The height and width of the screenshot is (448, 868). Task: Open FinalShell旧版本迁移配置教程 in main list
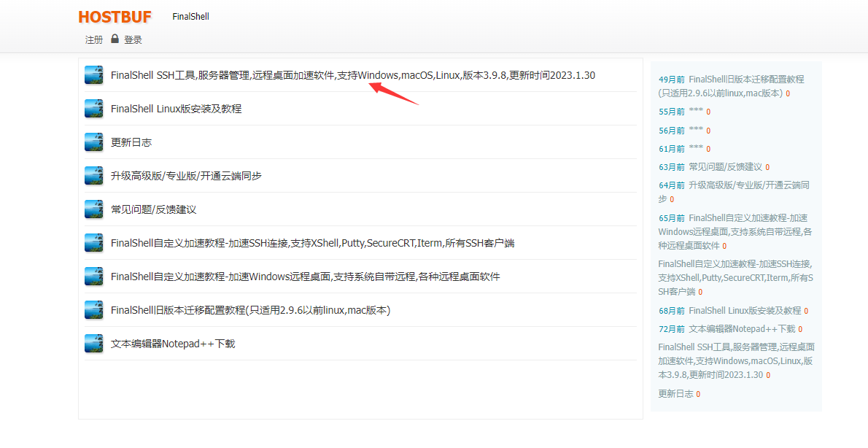[251, 310]
